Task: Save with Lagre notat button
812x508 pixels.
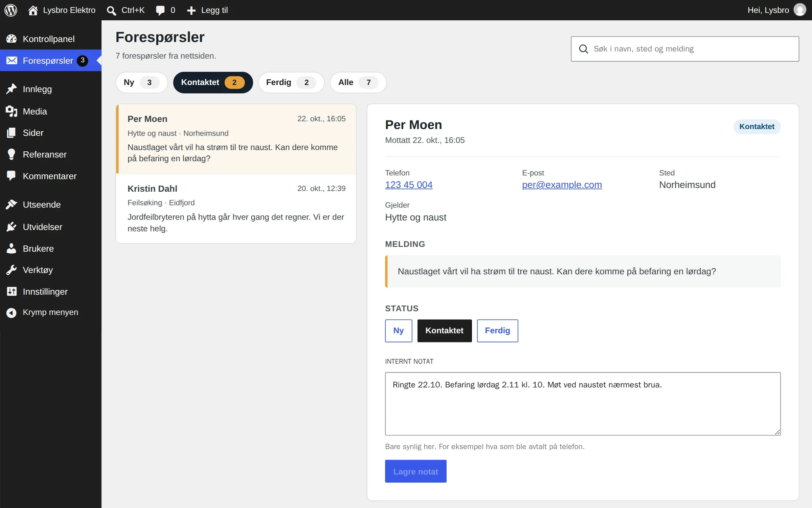Action: [415, 471]
